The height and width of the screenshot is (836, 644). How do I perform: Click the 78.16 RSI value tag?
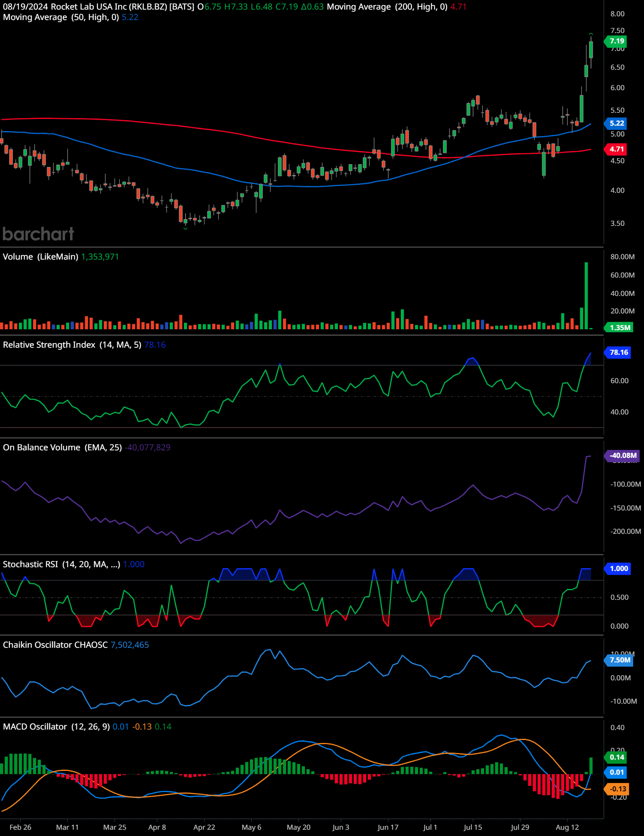point(618,352)
